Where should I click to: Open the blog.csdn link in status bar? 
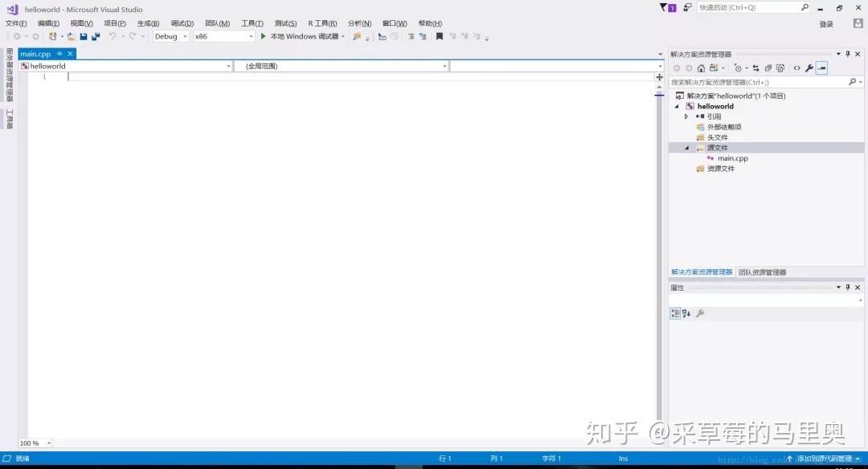751,458
